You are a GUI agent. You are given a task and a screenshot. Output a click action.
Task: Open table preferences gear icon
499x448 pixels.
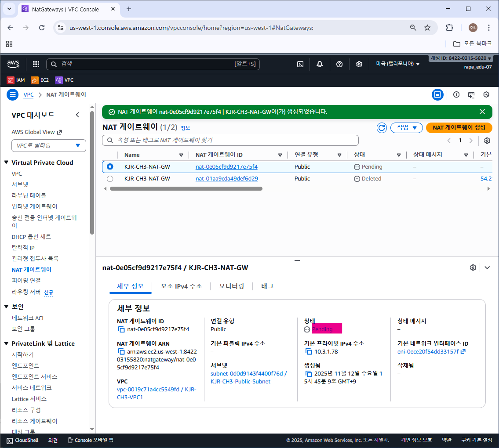(x=487, y=141)
